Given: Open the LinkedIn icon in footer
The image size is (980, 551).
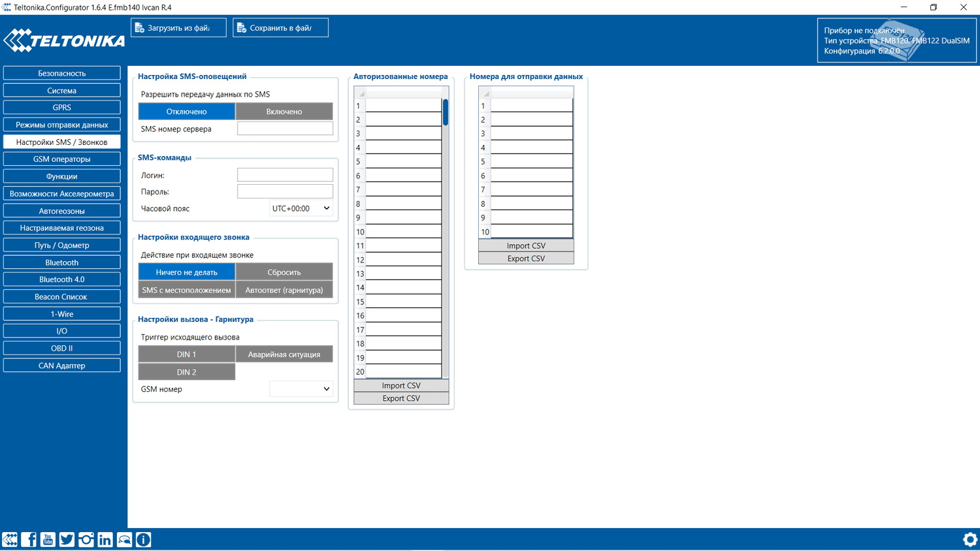Looking at the screenshot, I should (x=105, y=539).
